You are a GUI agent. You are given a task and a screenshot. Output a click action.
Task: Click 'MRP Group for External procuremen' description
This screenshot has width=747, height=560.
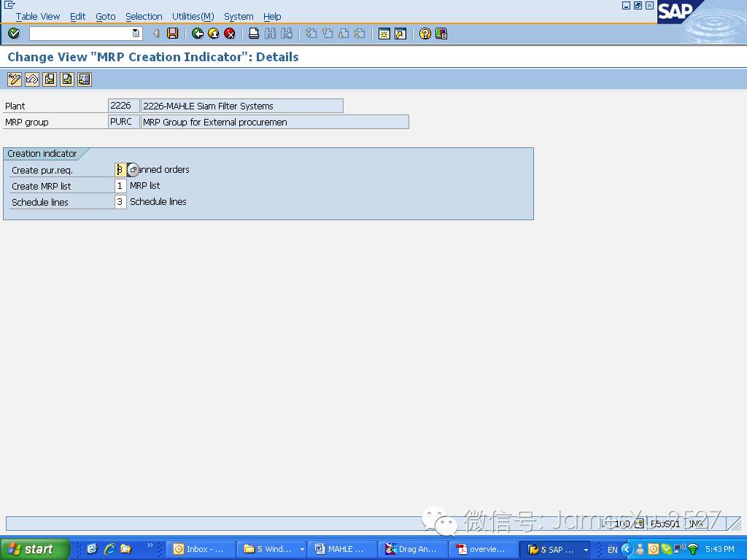point(275,122)
